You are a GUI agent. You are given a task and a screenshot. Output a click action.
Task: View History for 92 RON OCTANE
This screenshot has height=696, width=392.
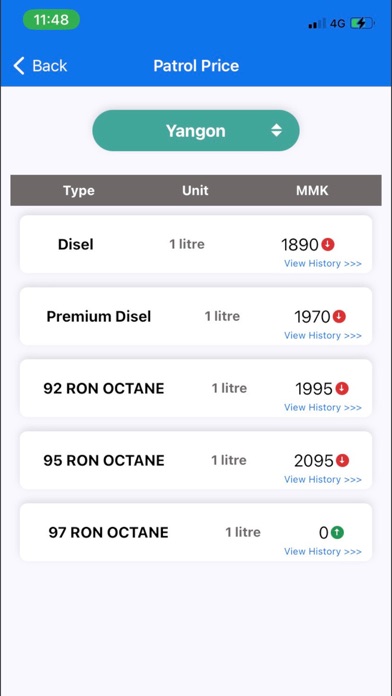coord(323,407)
